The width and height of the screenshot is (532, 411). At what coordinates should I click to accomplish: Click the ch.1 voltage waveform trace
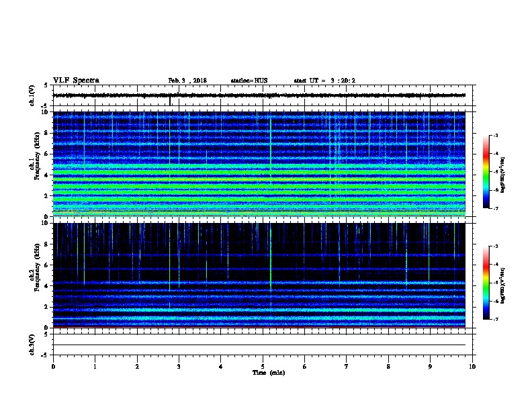[259, 95]
